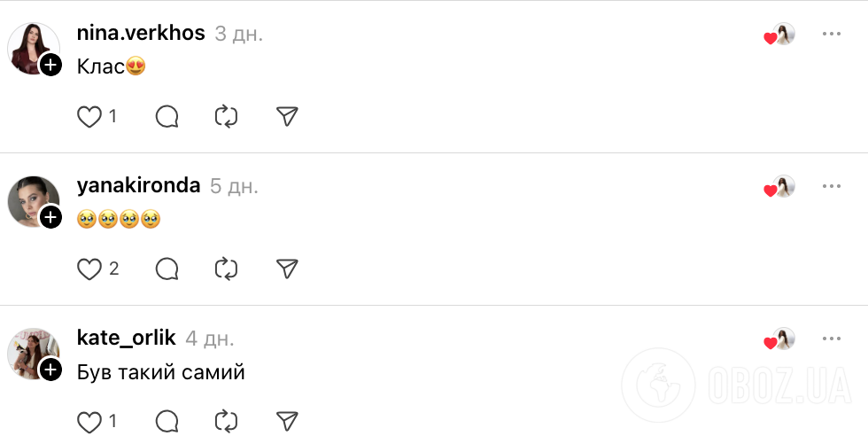
Task: View author's like badge on yanakironda's comment
Action: [779, 187]
